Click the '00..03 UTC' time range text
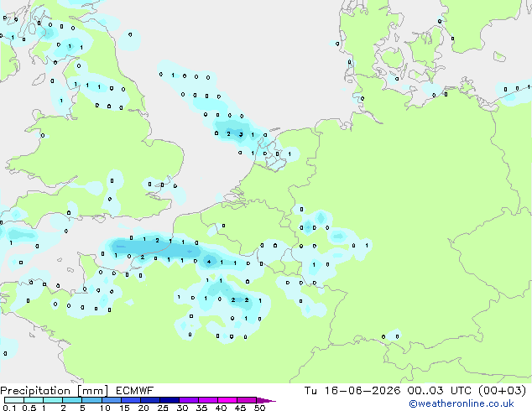The width and height of the screenshot is (532, 411). tap(440, 391)
